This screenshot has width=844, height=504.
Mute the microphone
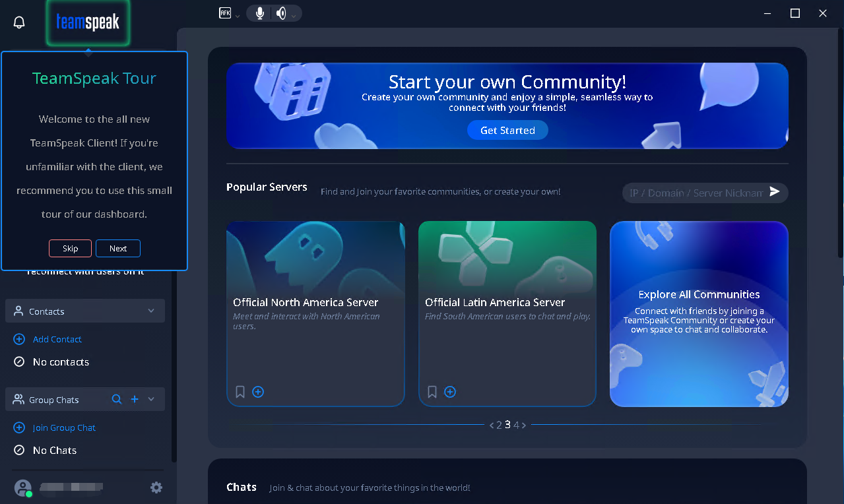pos(260,13)
